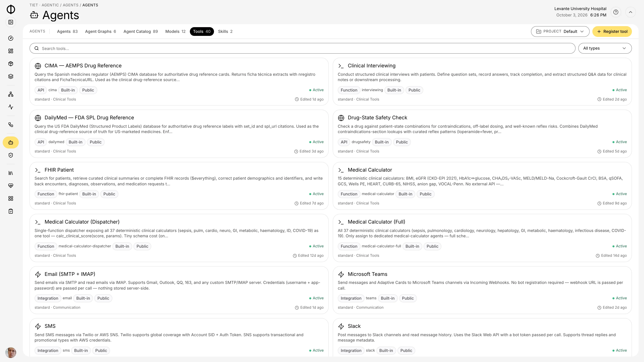Open the Drug-State Safety Check card
The width and height of the screenshot is (644, 362).
482,134
